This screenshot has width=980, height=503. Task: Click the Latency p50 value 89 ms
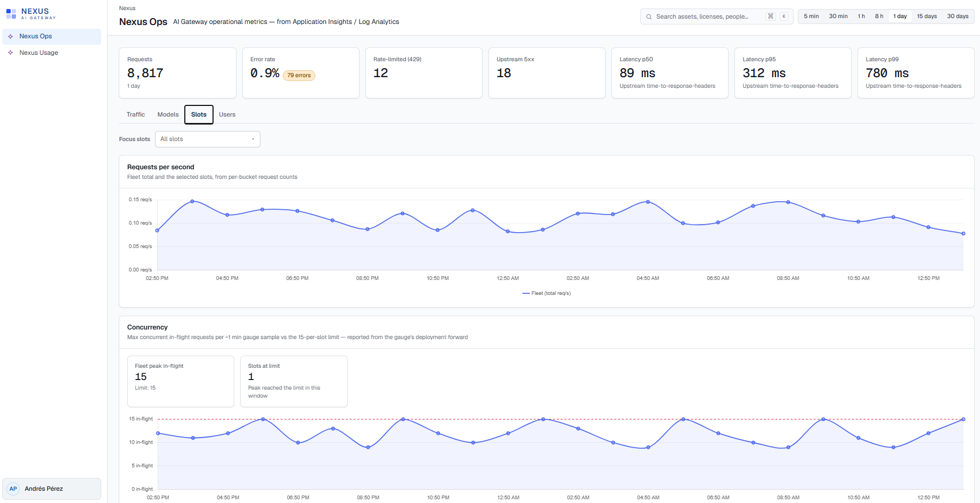click(638, 73)
